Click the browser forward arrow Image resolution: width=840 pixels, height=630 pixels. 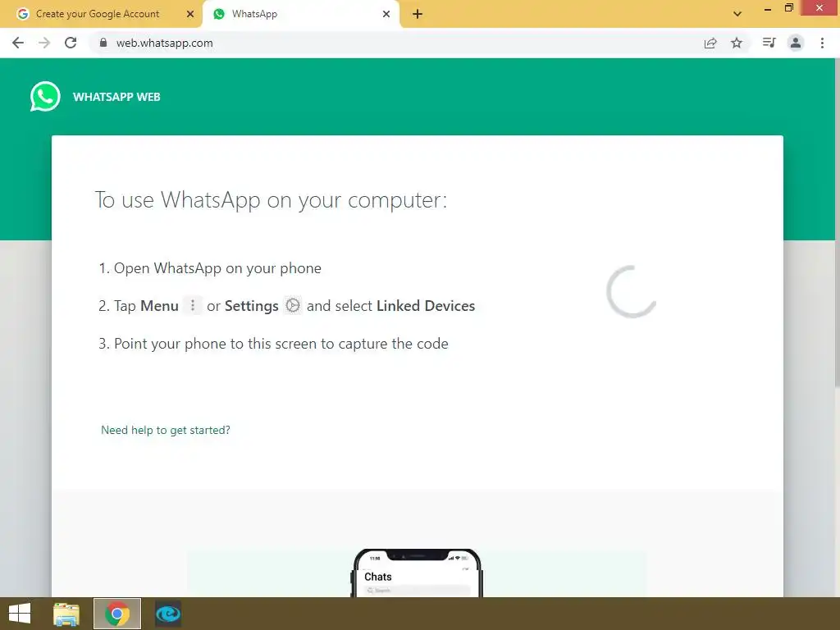pos(44,43)
